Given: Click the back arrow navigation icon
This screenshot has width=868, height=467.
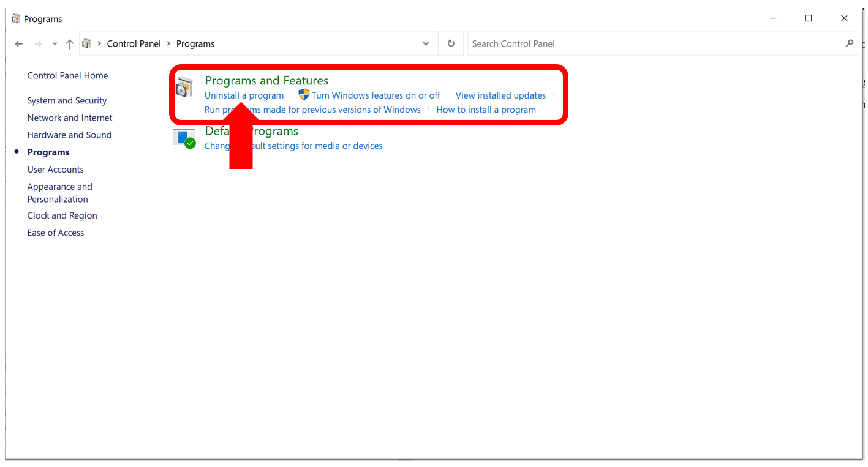Looking at the screenshot, I should tap(18, 43).
